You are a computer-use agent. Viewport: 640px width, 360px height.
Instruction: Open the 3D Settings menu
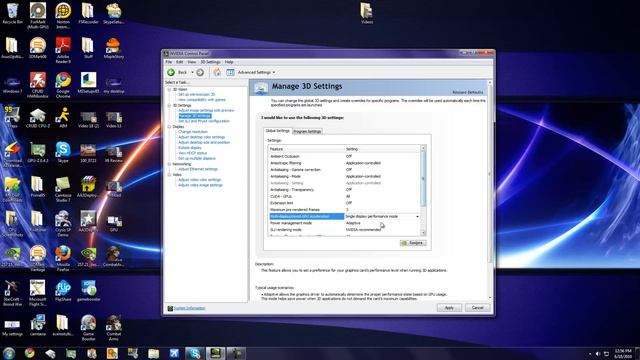[x=210, y=62]
